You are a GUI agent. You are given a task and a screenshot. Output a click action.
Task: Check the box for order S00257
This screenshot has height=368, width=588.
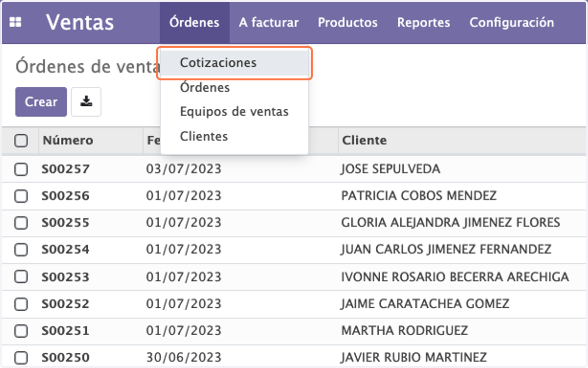tap(21, 170)
